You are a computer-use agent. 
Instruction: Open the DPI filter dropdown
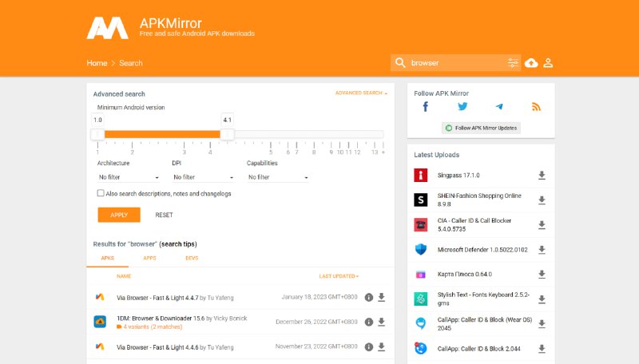[203, 177]
